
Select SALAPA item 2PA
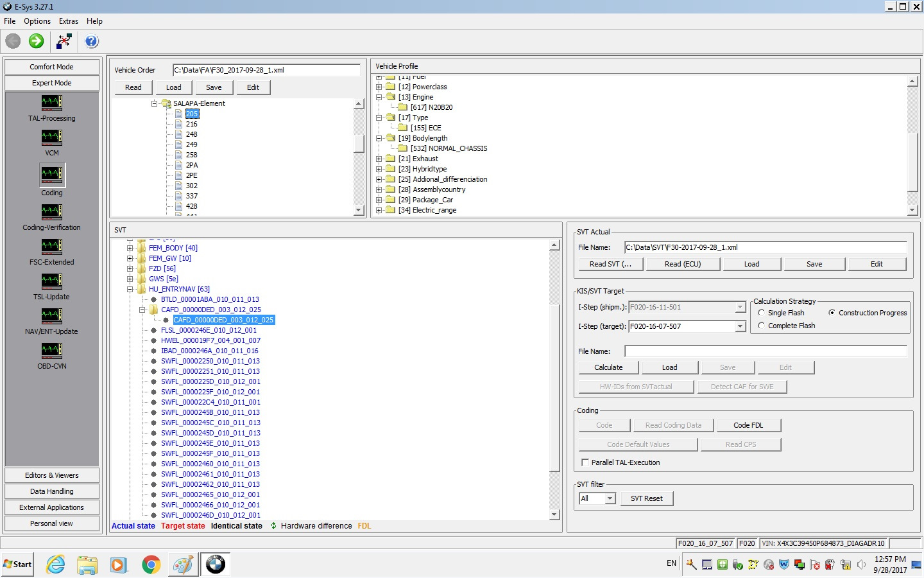pyautogui.click(x=192, y=165)
